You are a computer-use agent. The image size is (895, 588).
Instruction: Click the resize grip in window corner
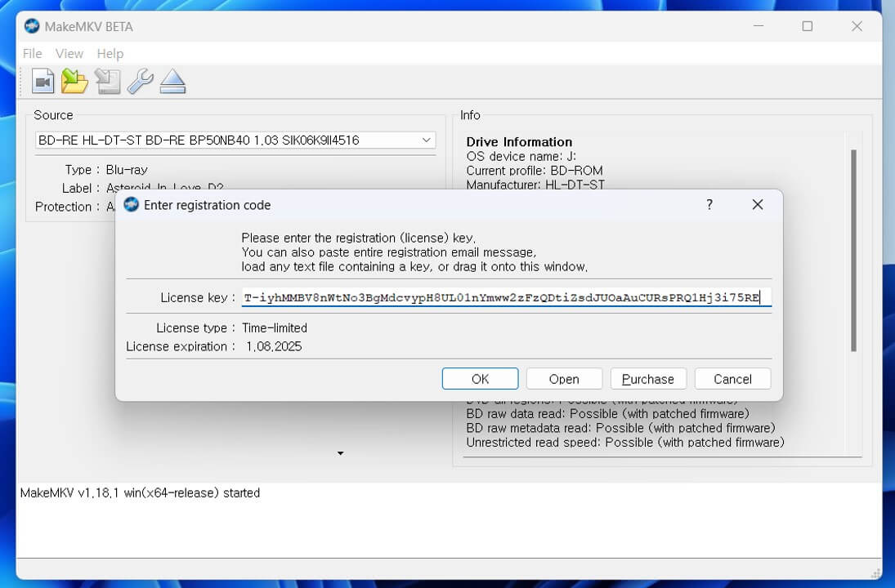[876, 574]
